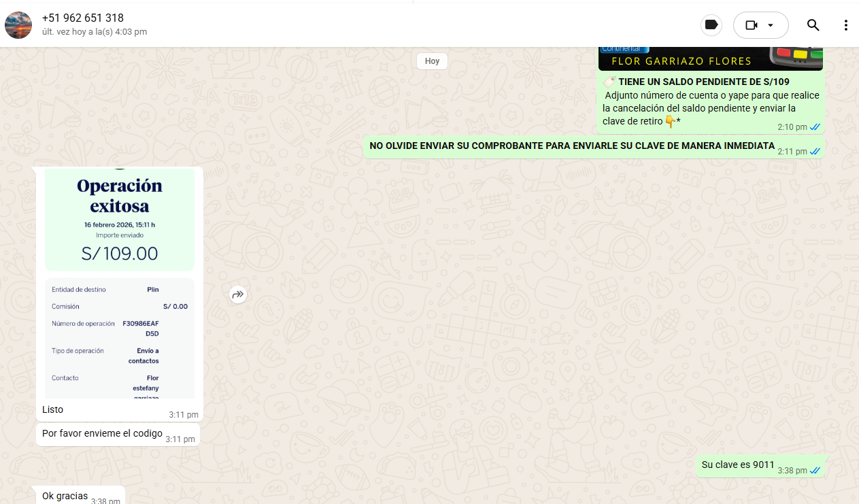Open search in chat magnifier icon

(813, 25)
